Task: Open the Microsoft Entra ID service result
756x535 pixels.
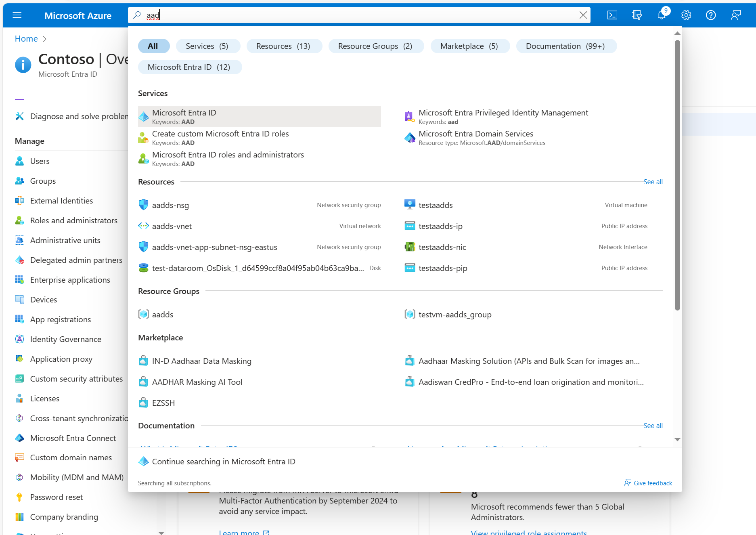Action: tap(260, 116)
